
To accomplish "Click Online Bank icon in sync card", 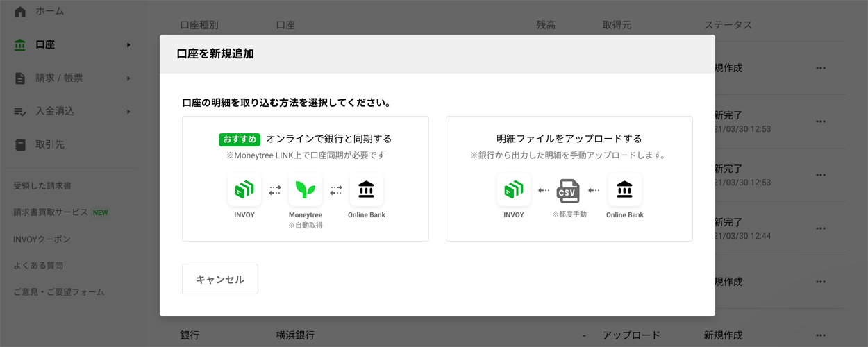I will coord(367,189).
